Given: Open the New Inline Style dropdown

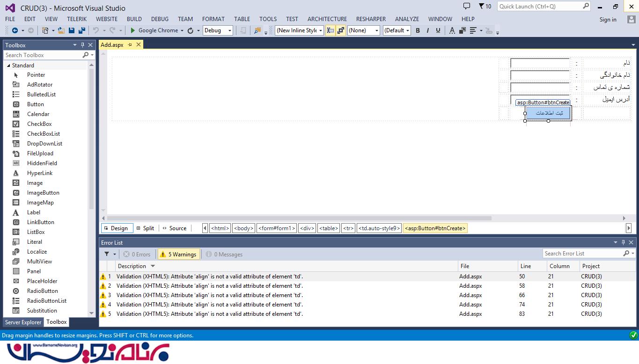Looking at the screenshot, I should 300,30.
